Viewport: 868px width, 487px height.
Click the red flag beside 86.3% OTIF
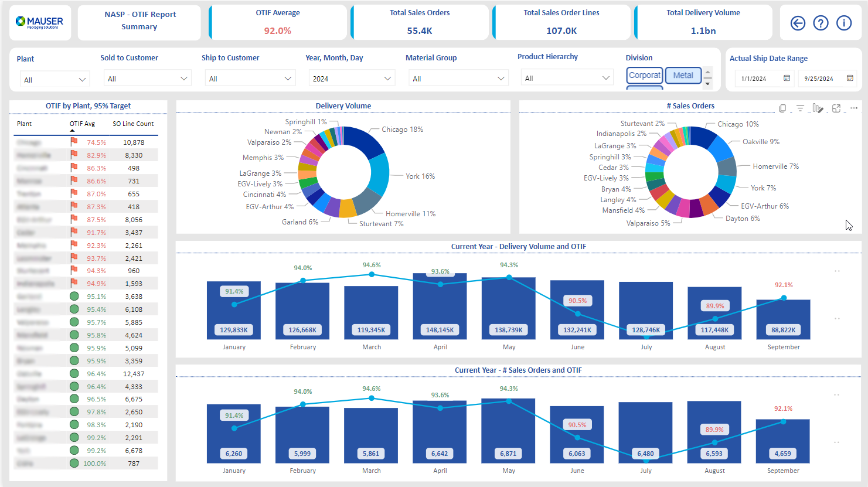click(74, 168)
